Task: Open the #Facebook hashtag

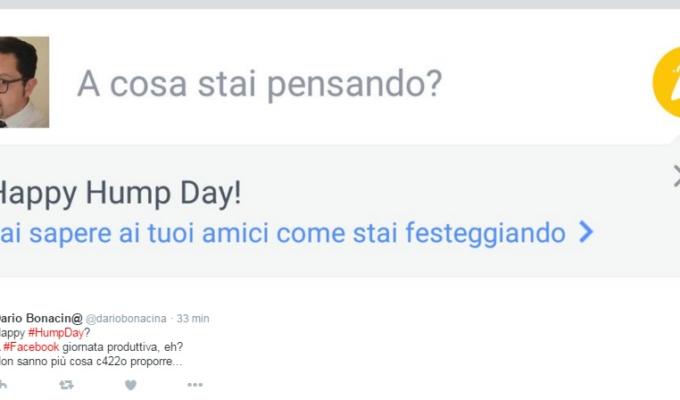Action: pos(31,347)
